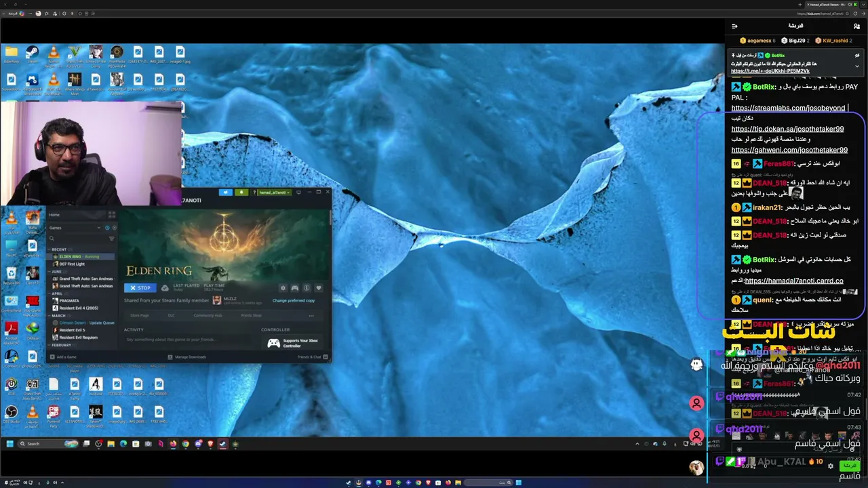This screenshot has width=868, height=488.
Task: Open Steam announcements megaphone button
Action: click(x=226, y=192)
